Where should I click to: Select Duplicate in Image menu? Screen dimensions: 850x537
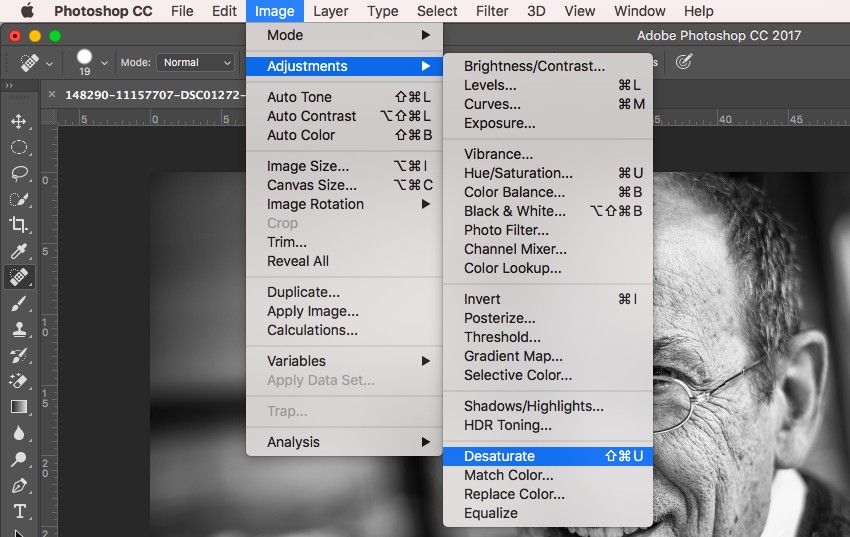344,292
